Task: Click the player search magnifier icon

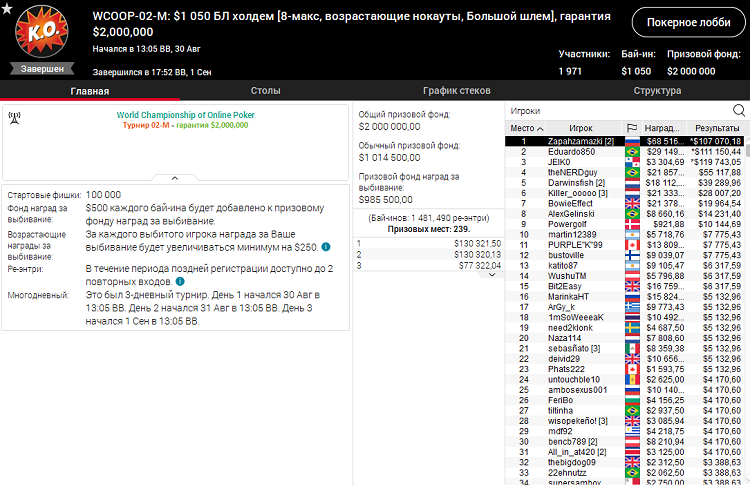Action: 738,110
